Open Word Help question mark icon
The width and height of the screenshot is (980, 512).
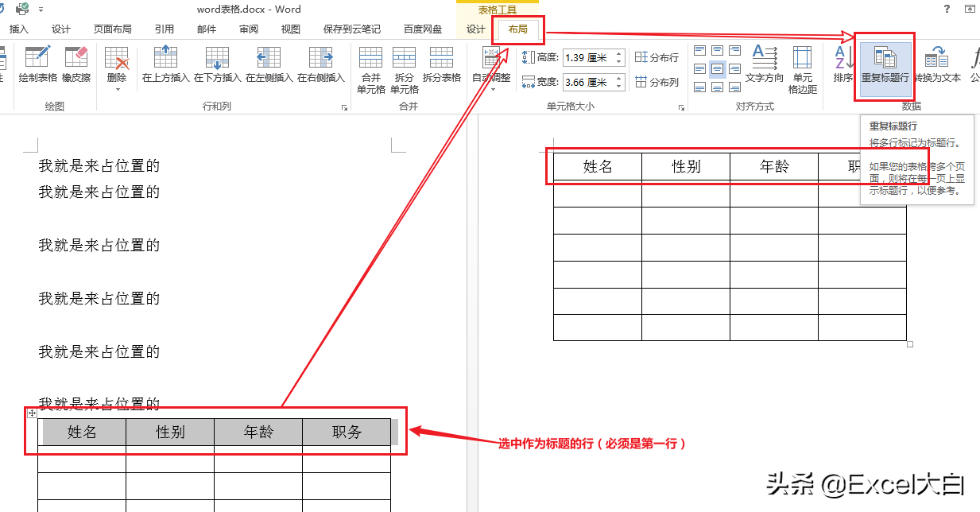pos(947,9)
